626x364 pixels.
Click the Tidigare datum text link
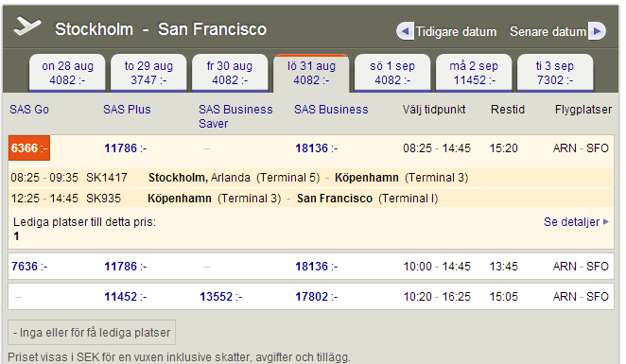coord(457,31)
